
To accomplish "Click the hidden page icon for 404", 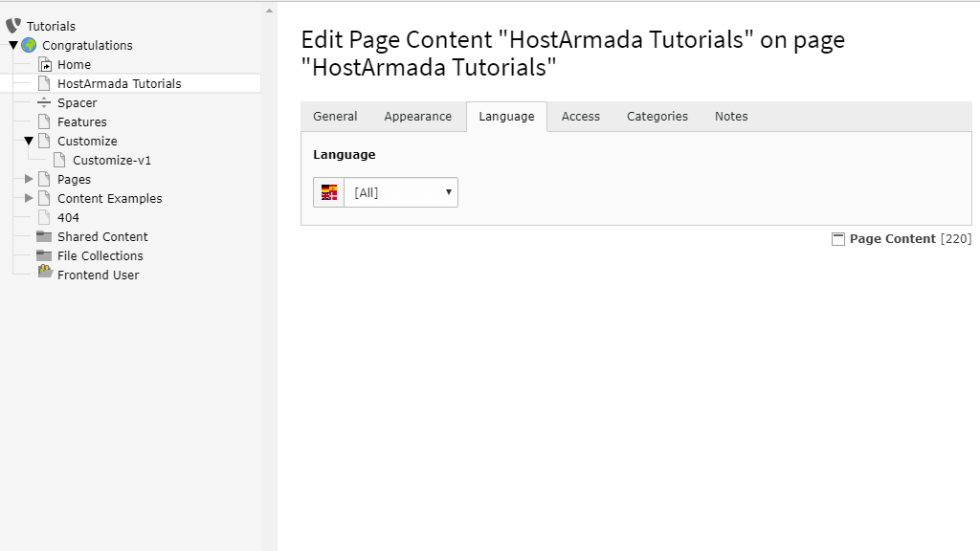I will [44, 217].
